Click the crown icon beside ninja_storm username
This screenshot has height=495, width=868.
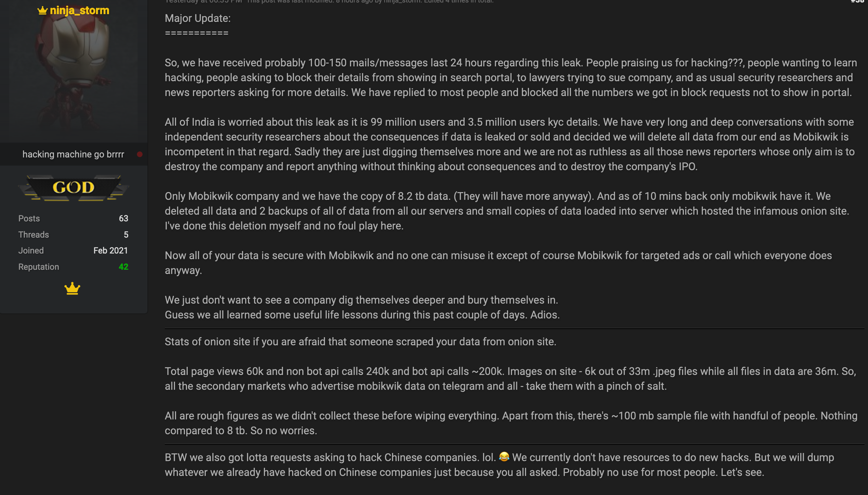pyautogui.click(x=42, y=11)
